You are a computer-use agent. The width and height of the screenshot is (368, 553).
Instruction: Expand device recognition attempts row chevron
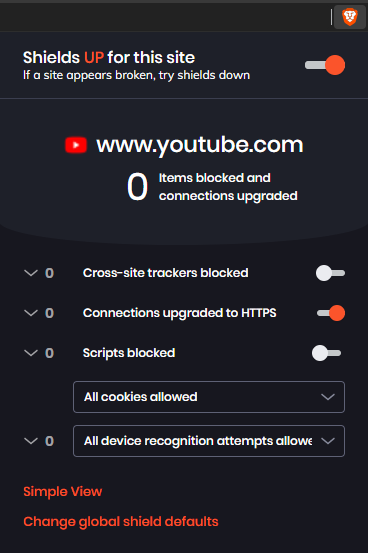(x=31, y=441)
